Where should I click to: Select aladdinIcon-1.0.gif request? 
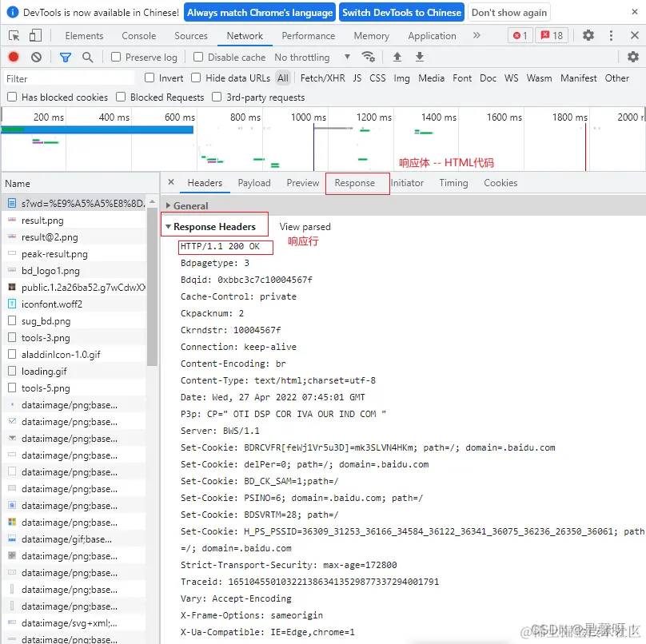[x=74, y=355]
